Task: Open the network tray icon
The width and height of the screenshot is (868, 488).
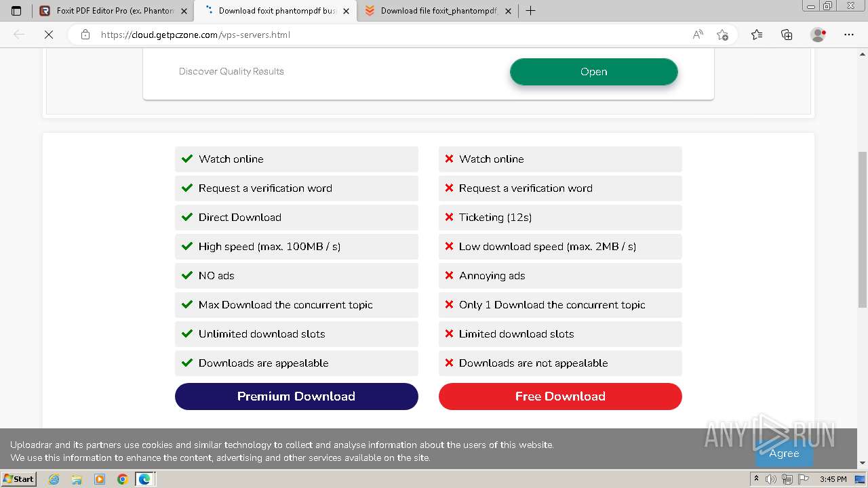Action: click(787, 479)
